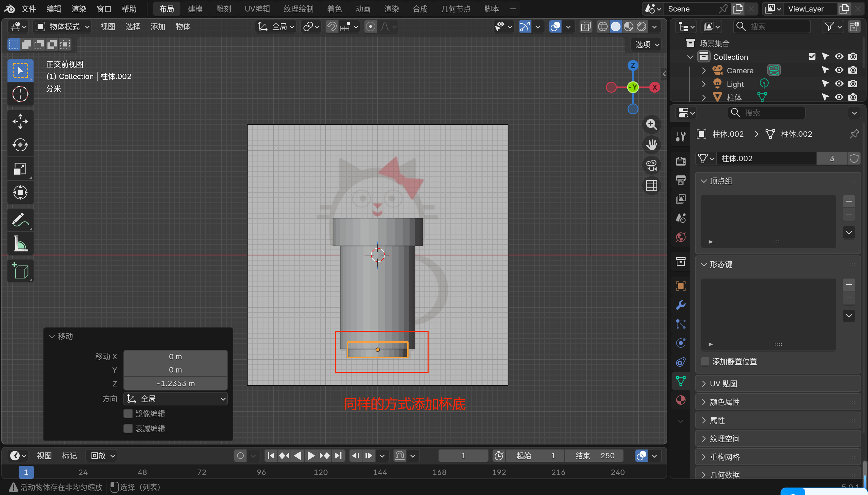Enable the 镜像编辑 checkbox

point(128,414)
